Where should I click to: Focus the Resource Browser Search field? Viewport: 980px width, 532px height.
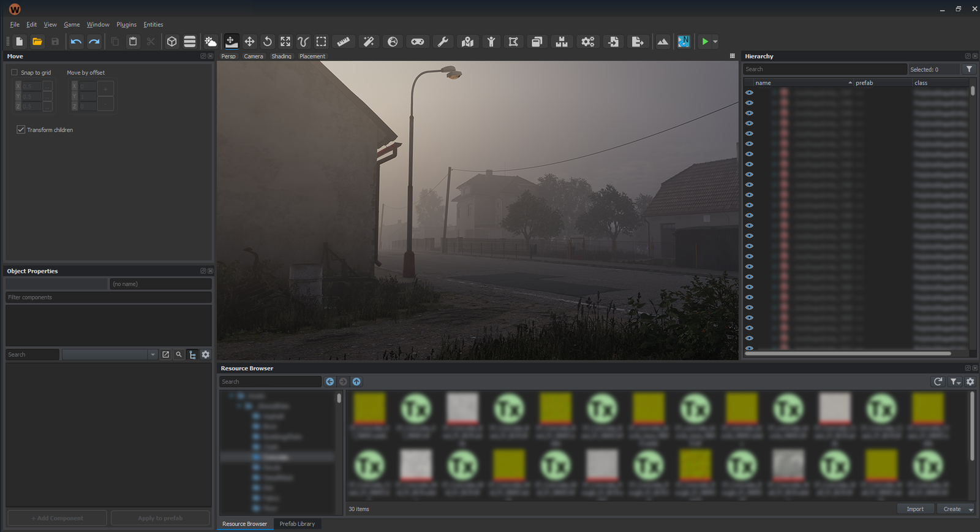point(270,382)
